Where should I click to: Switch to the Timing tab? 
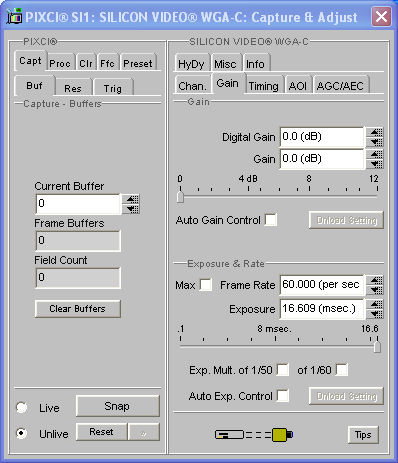pos(264,85)
